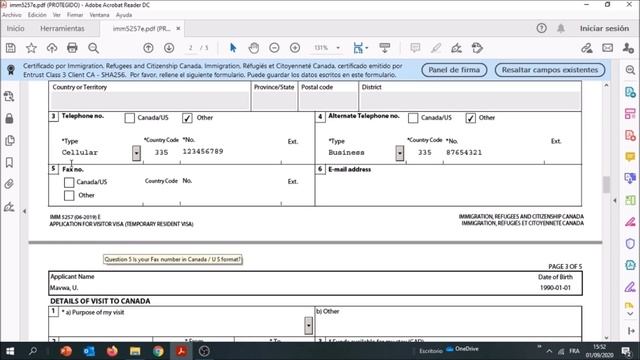Collapse the left navigation pane arrow

[24, 211]
